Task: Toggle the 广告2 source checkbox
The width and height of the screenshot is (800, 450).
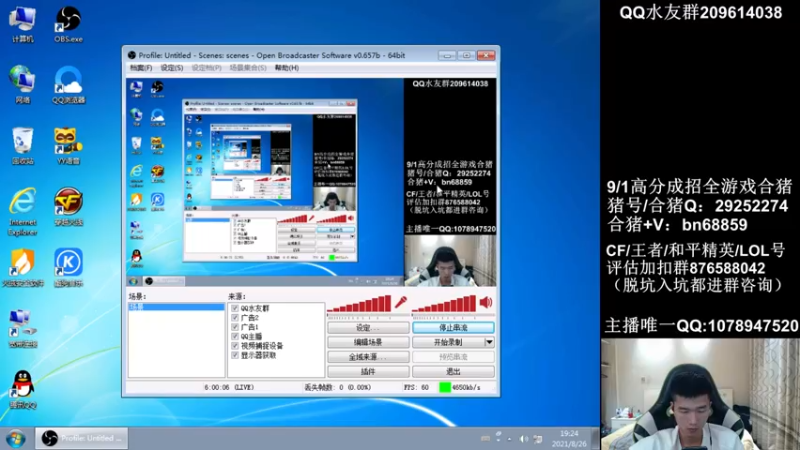Action: pos(235,317)
